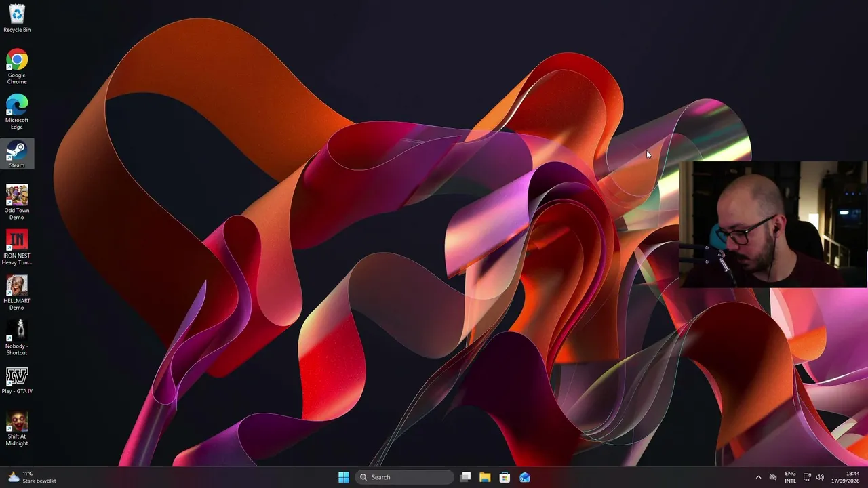This screenshot has height=488, width=868.
Task: Open the volume control in system tray
Action: (820, 477)
